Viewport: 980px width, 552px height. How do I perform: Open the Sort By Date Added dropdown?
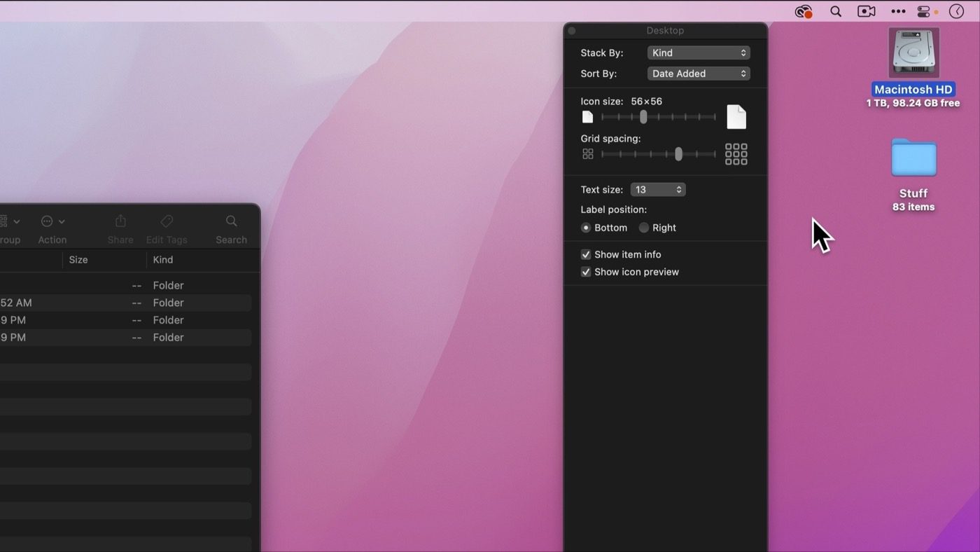pyautogui.click(x=698, y=74)
